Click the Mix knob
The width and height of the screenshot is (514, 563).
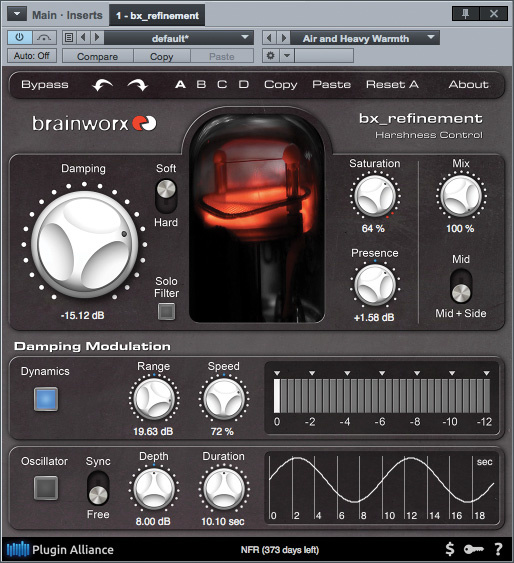click(x=461, y=196)
